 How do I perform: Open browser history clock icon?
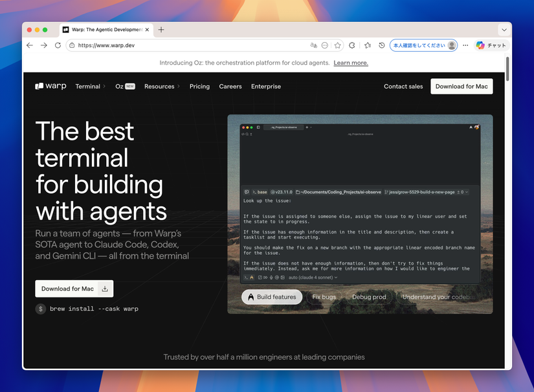[382, 45]
